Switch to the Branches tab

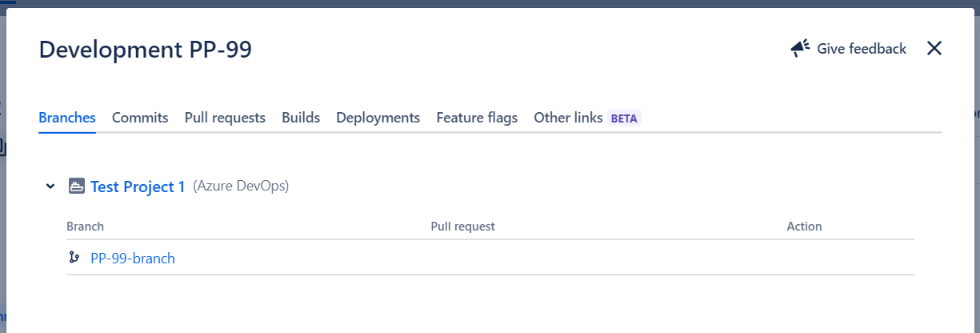(67, 118)
